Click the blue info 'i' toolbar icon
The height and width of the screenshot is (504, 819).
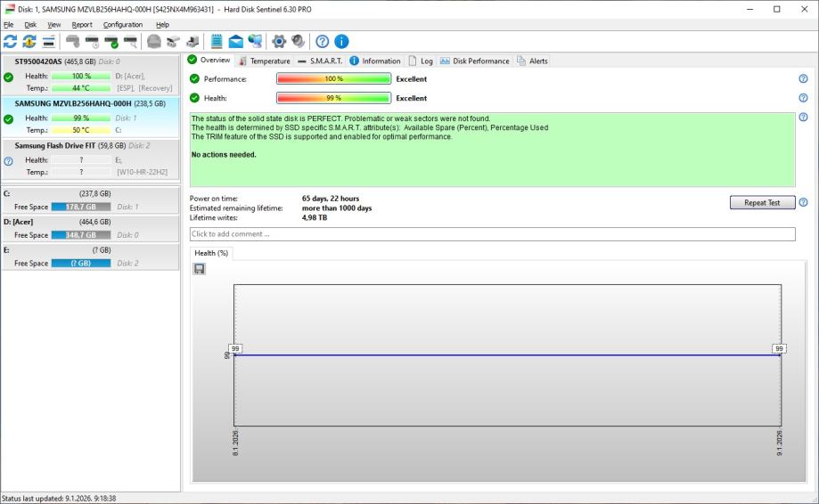[x=341, y=41]
